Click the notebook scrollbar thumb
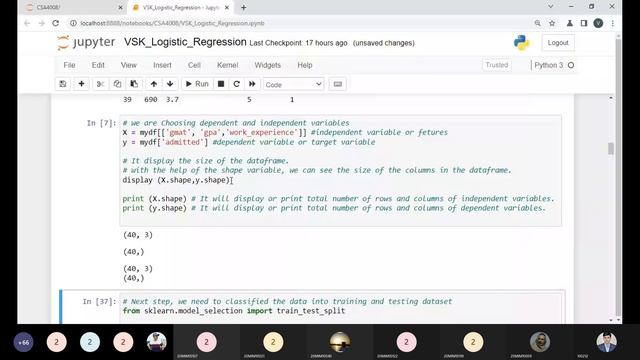 tap(611, 149)
